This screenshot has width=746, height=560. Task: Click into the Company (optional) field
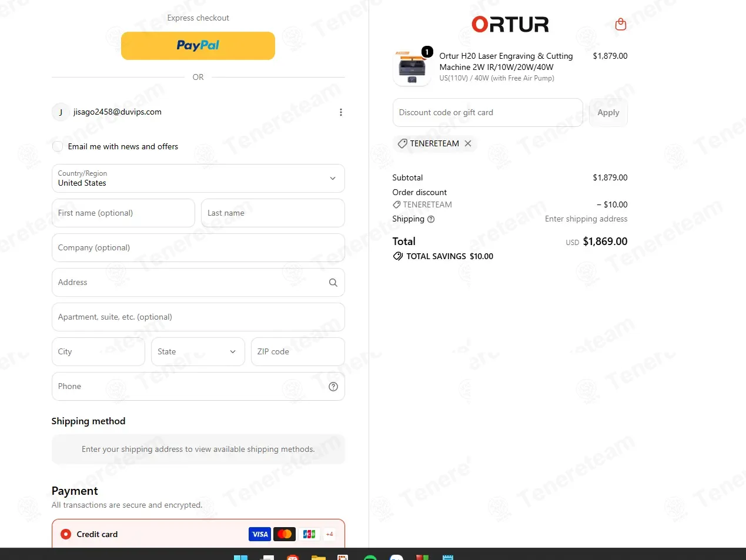(x=198, y=247)
